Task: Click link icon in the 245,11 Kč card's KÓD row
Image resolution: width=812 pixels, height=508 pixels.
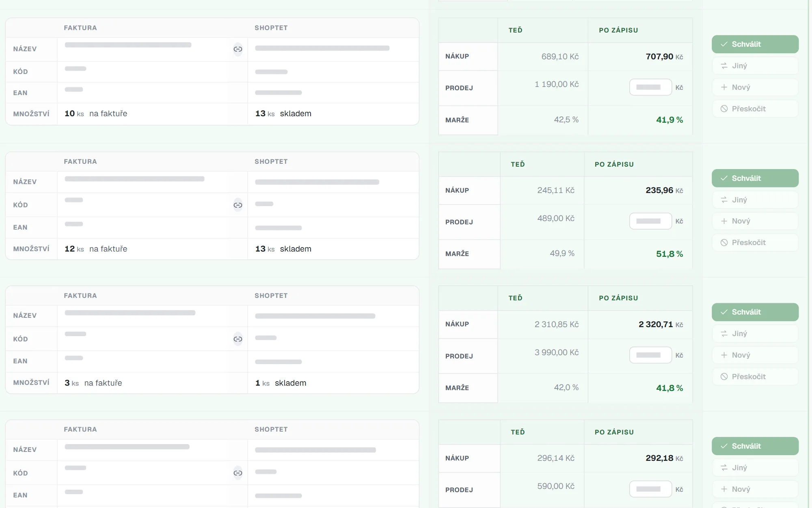Action: pyautogui.click(x=238, y=205)
